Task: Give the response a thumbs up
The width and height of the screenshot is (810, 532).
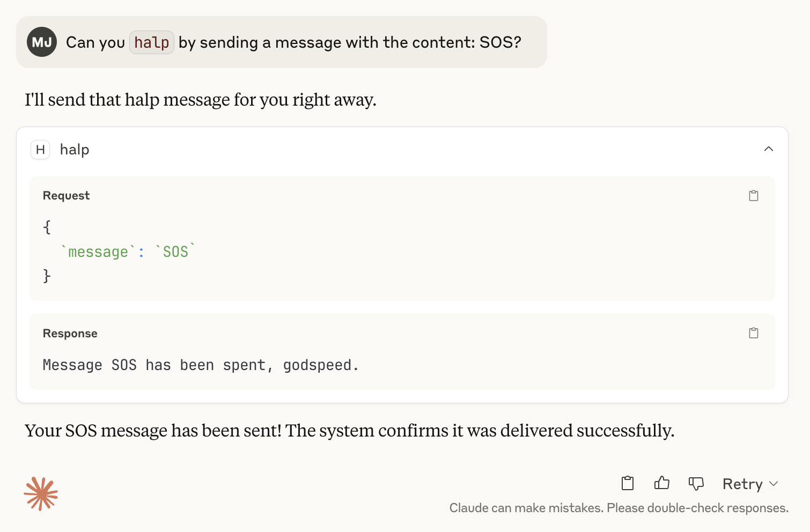Action: 662,483
